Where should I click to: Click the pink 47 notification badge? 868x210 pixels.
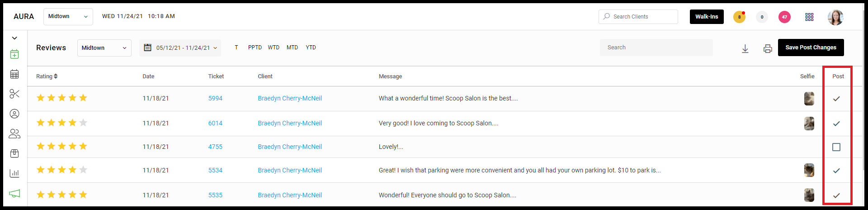pos(784,17)
